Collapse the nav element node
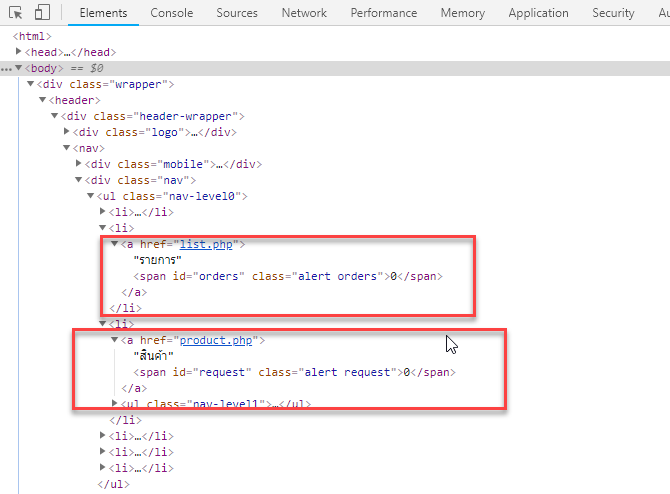Viewport: 670px width, 494px height. (x=66, y=148)
